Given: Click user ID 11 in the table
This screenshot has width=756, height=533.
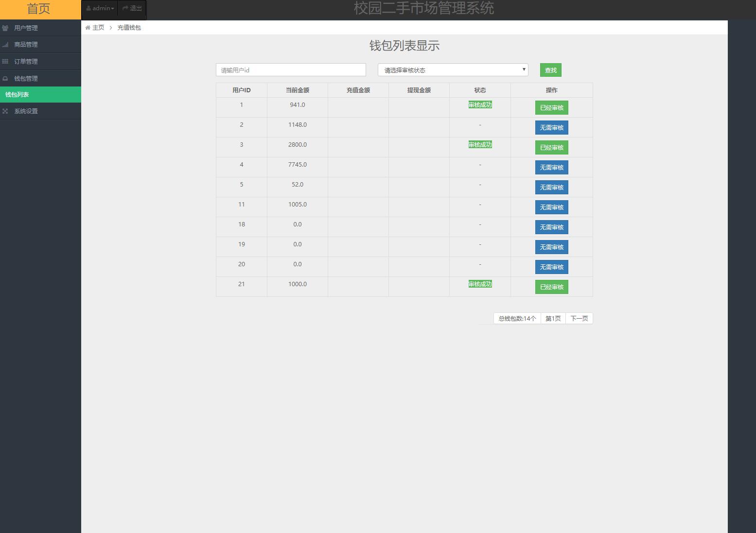Looking at the screenshot, I should pos(242,205).
